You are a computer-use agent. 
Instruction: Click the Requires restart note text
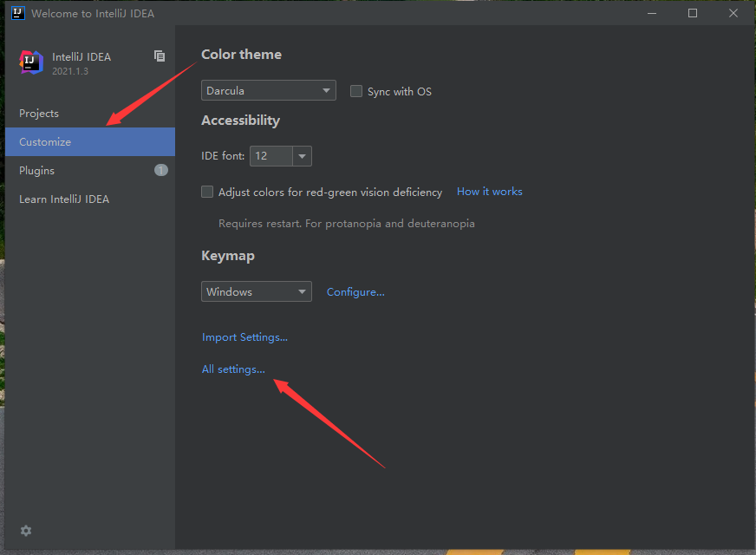(x=347, y=224)
